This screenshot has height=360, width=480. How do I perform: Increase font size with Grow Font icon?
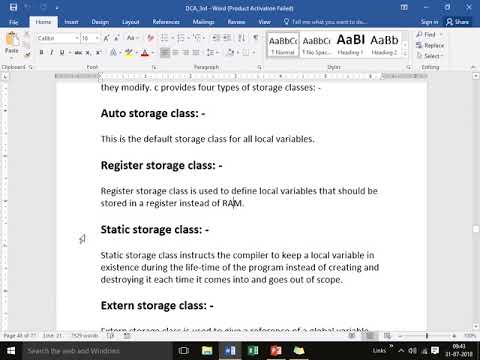(106, 38)
